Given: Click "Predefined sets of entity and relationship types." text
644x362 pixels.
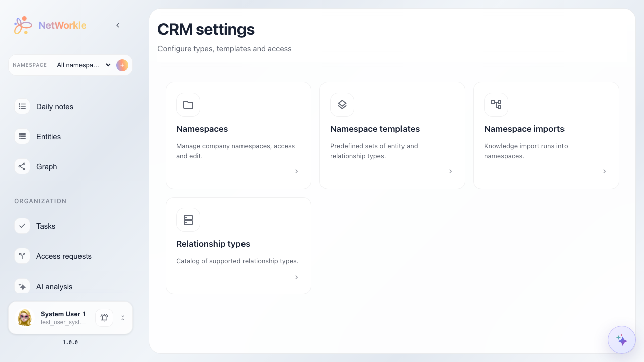Looking at the screenshot, I should [x=374, y=151].
